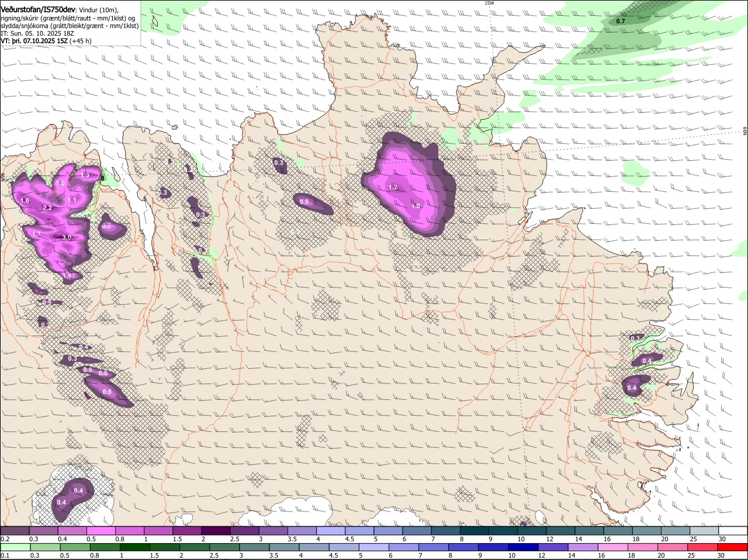The image size is (748, 560).
Task: Click the 1.3 precipitation value on the map
Action: click(x=85, y=175)
